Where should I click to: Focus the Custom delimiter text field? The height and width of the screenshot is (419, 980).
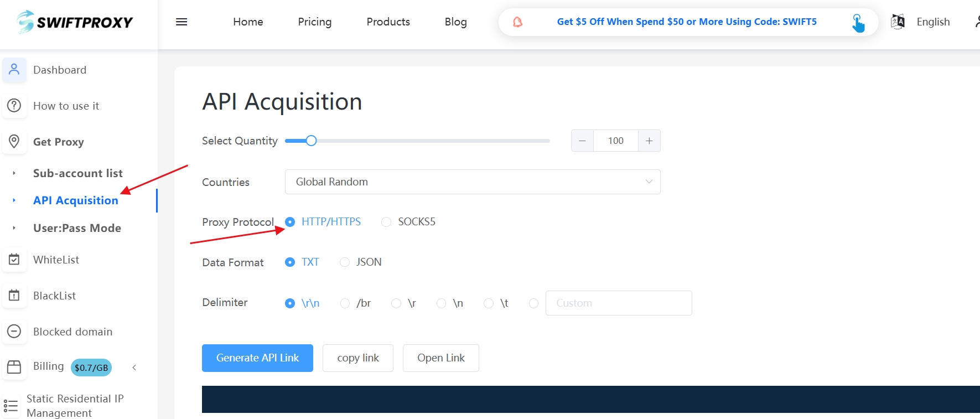(x=618, y=303)
